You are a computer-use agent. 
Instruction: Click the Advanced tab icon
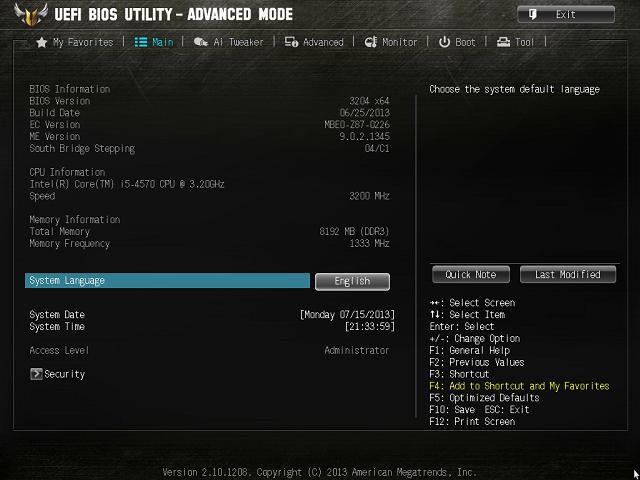(291, 42)
